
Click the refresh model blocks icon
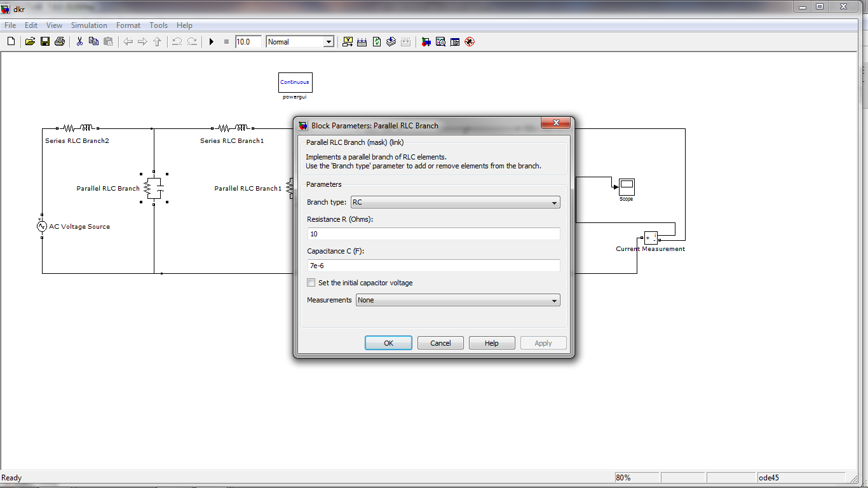pyautogui.click(x=376, y=41)
